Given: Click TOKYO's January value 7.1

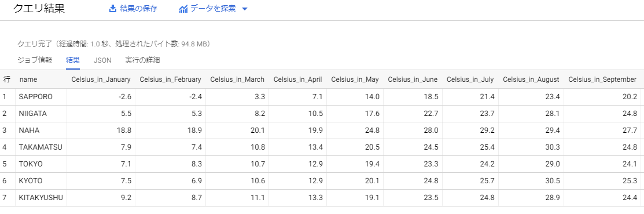Looking at the screenshot, I should pos(125,164).
